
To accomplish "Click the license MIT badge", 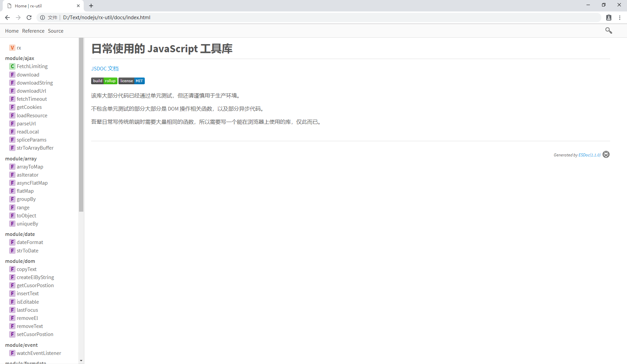I will pyautogui.click(x=132, y=81).
